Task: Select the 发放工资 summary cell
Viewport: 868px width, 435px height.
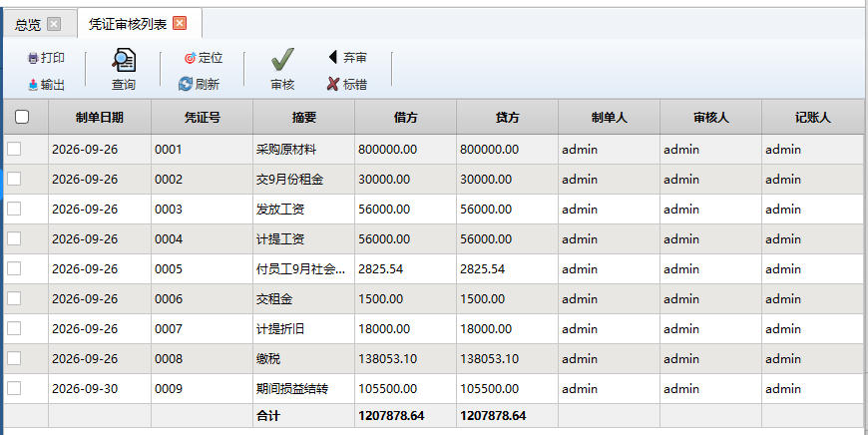Action: pos(304,210)
